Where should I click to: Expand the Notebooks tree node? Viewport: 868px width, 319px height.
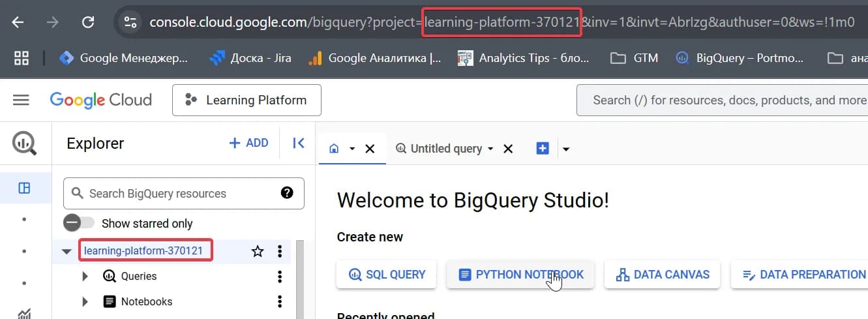pyautogui.click(x=85, y=302)
